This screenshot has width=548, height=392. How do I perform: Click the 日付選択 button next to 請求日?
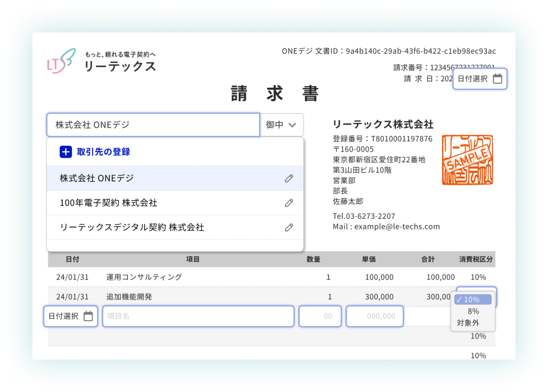pos(480,79)
